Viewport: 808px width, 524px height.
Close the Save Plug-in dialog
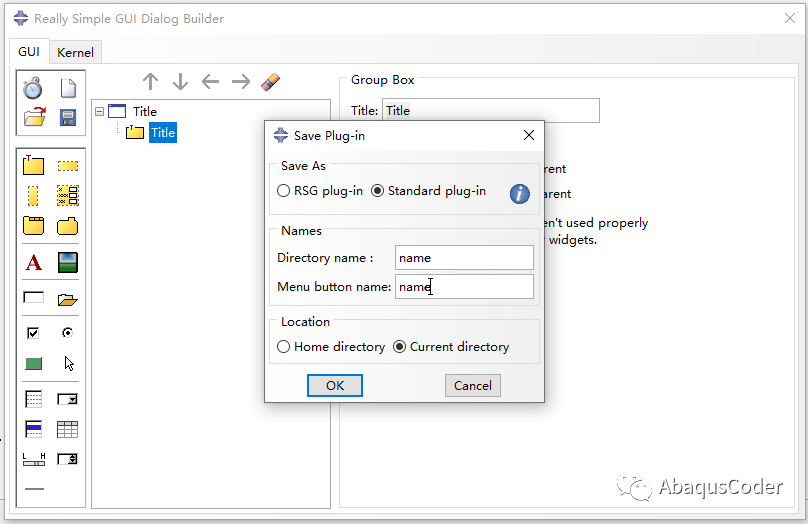(529, 135)
